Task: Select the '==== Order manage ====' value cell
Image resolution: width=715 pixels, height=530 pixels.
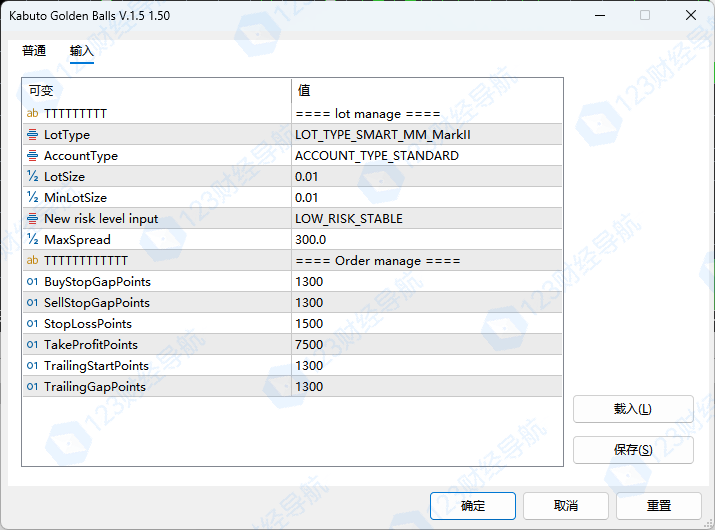Action: [x=426, y=260]
